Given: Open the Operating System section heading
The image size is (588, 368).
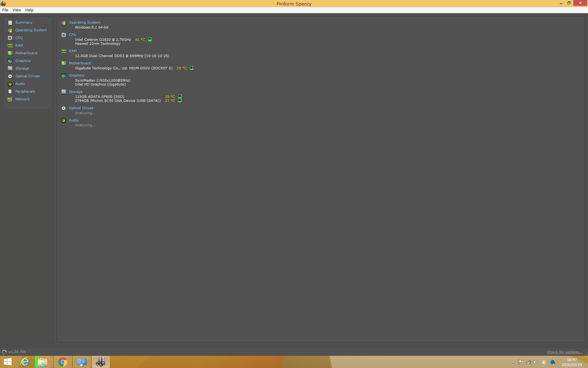Looking at the screenshot, I should [85, 22].
